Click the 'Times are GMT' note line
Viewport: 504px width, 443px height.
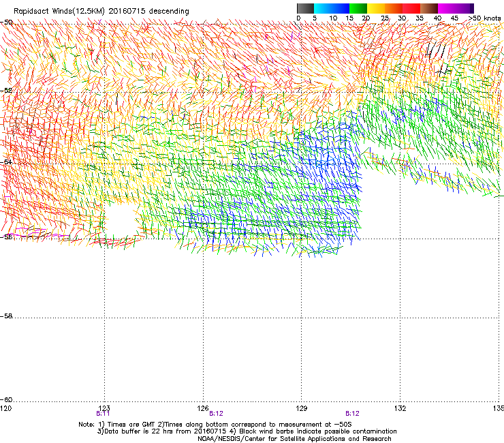click(215, 425)
